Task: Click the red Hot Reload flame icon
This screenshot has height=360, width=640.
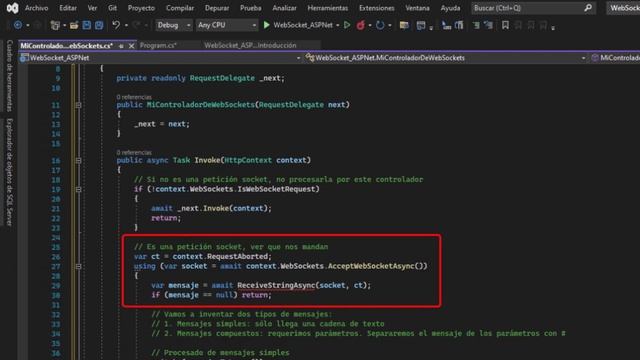Action: point(360,25)
